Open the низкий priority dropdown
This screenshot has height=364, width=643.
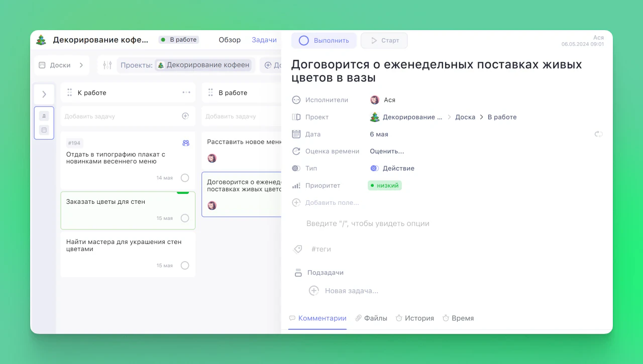coord(385,185)
